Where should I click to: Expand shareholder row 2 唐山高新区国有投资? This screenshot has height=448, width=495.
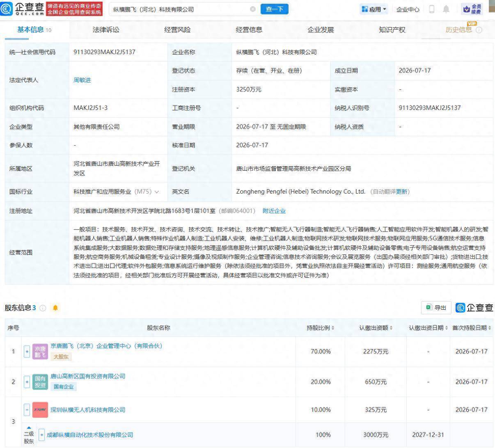tap(27, 382)
